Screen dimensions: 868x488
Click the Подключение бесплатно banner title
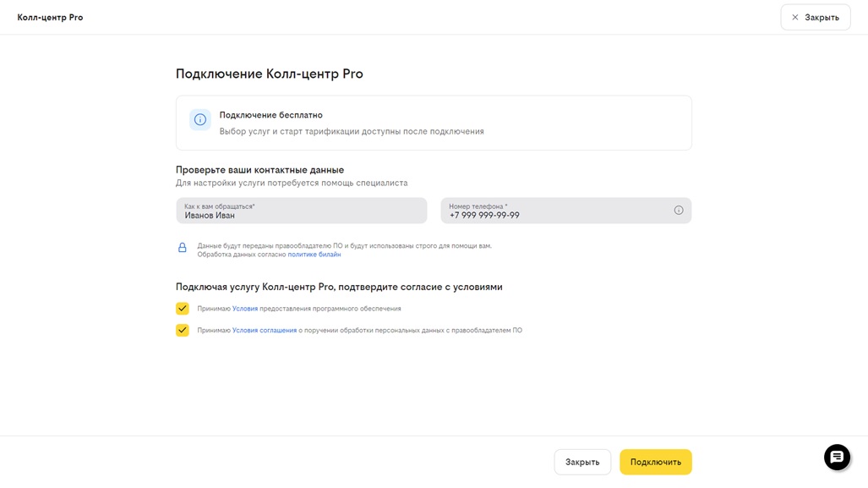271,115
